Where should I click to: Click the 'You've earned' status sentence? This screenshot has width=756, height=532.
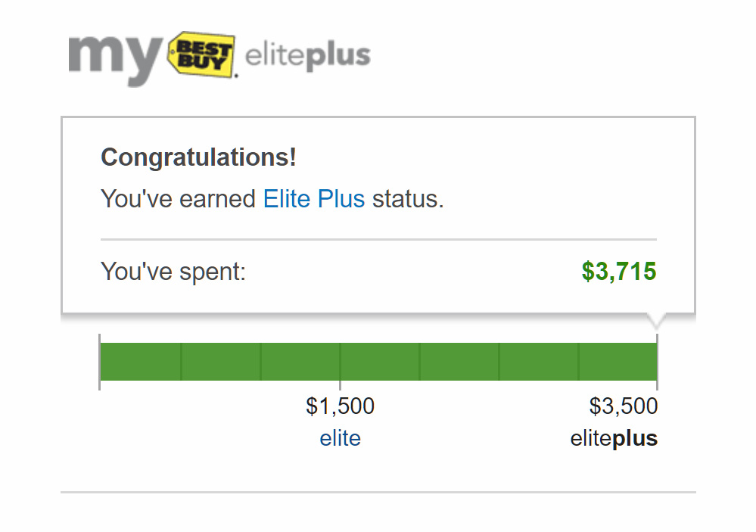(272, 199)
